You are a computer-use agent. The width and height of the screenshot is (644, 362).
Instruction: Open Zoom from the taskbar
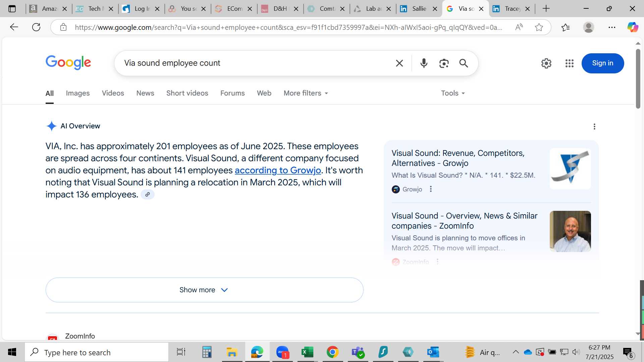pos(282,352)
